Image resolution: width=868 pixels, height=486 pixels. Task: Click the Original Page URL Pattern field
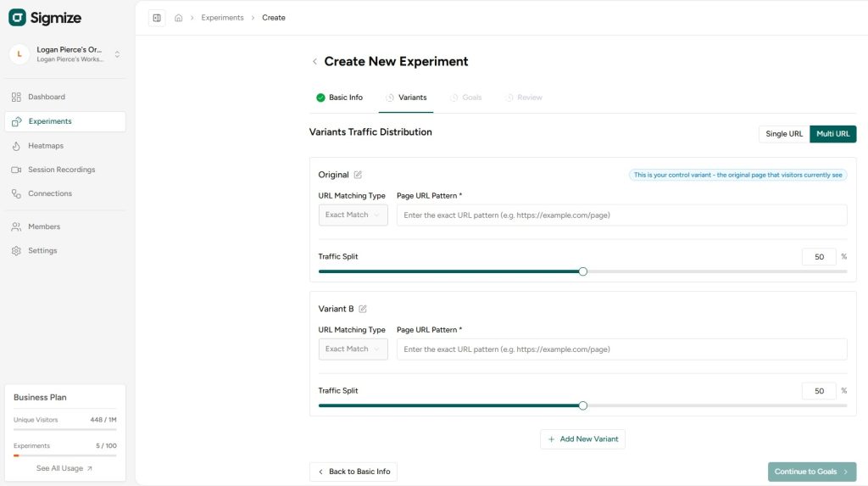tap(621, 215)
